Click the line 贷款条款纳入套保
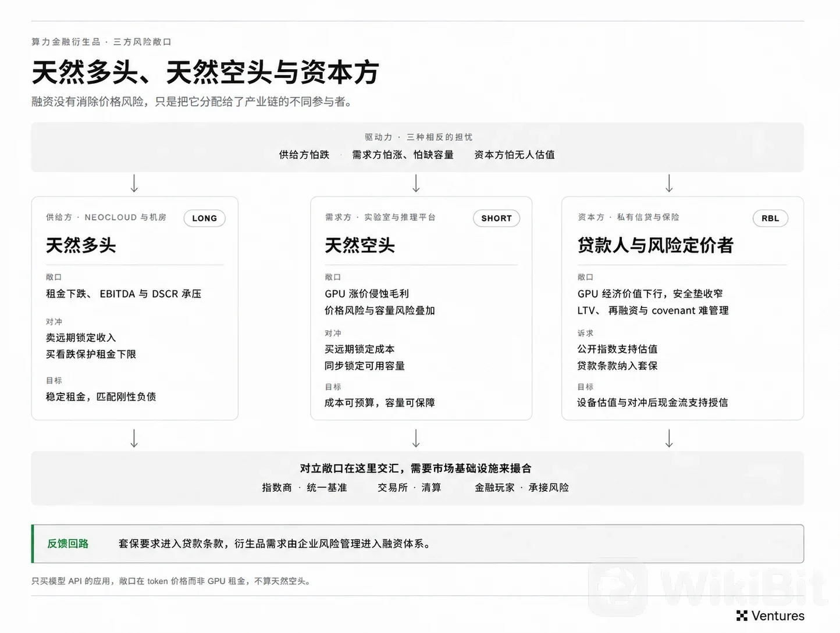Screen dimensions: 840x633 click(x=617, y=366)
